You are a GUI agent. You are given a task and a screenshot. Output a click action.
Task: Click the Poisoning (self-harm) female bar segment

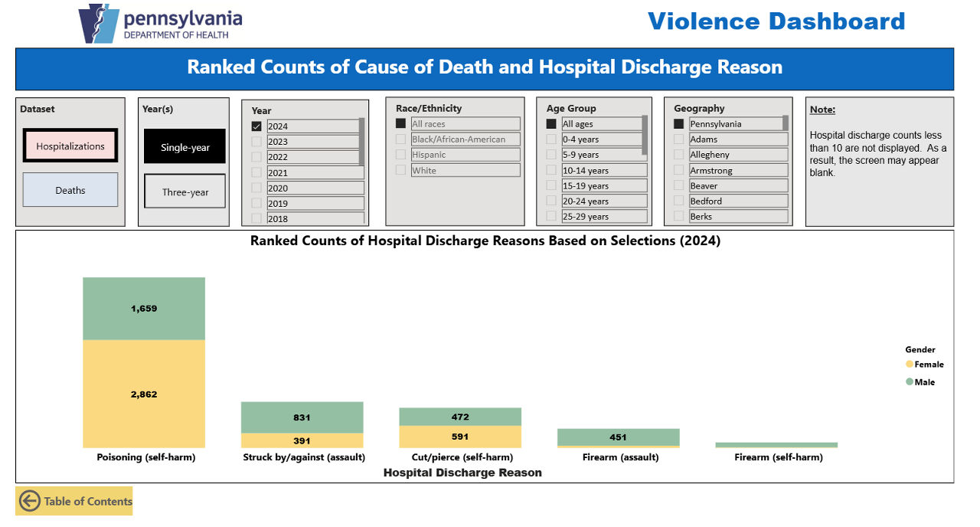coord(144,394)
